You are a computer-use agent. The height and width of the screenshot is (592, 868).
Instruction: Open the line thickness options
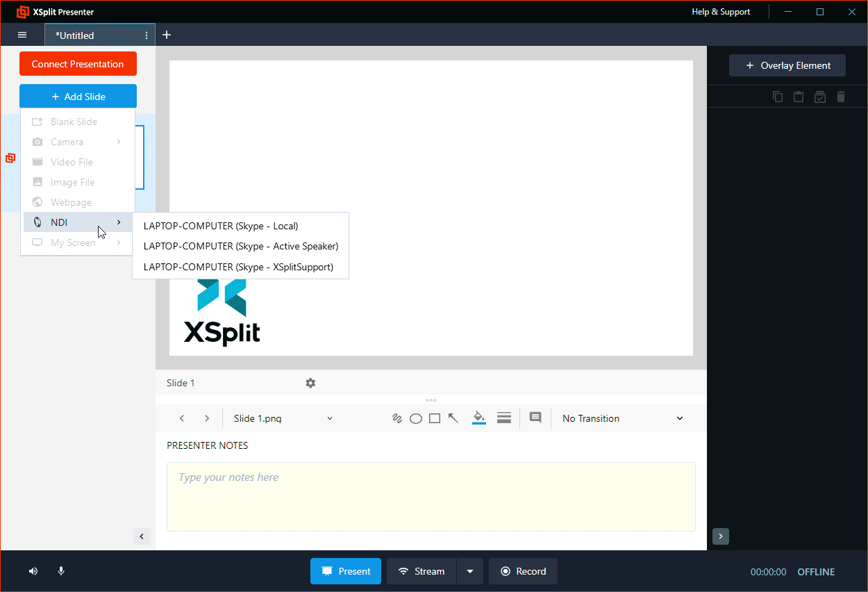point(504,418)
